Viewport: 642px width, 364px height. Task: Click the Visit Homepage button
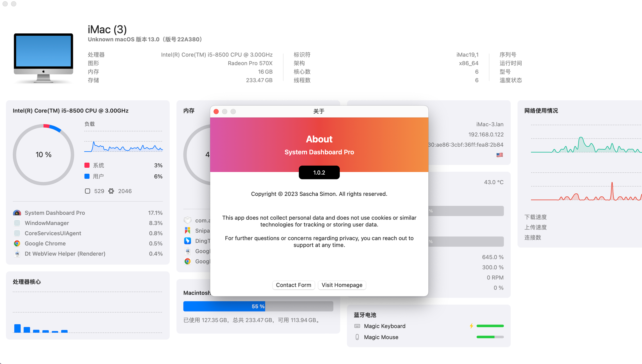(x=342, y=285)
